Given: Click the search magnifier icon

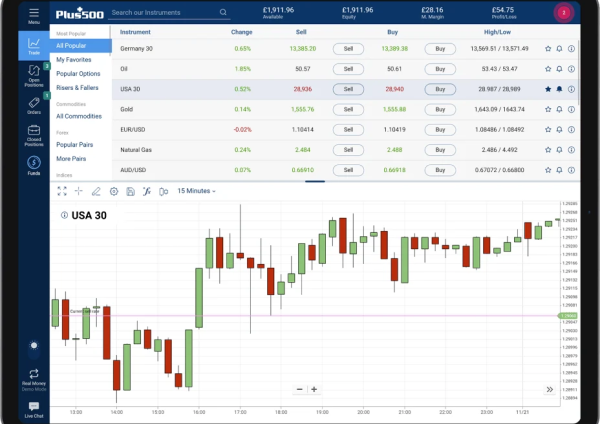Looking at the screenshot, I should tap(223, 12).
